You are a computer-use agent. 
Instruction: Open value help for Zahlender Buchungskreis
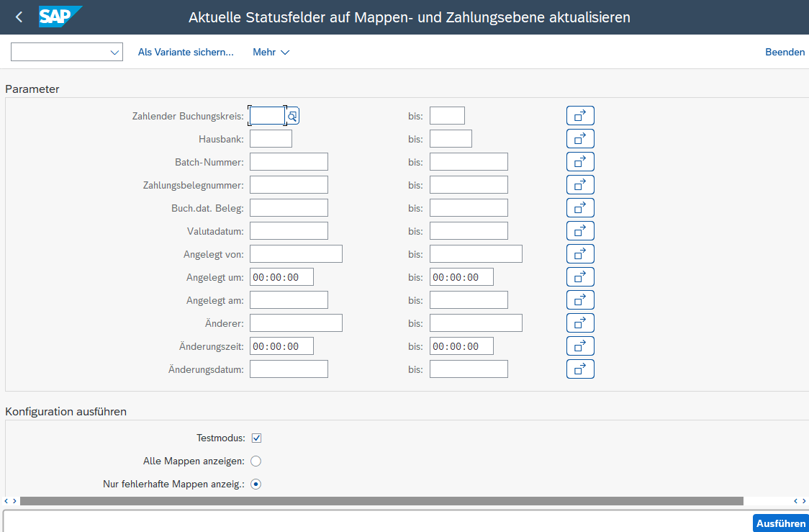click(292, 116)
